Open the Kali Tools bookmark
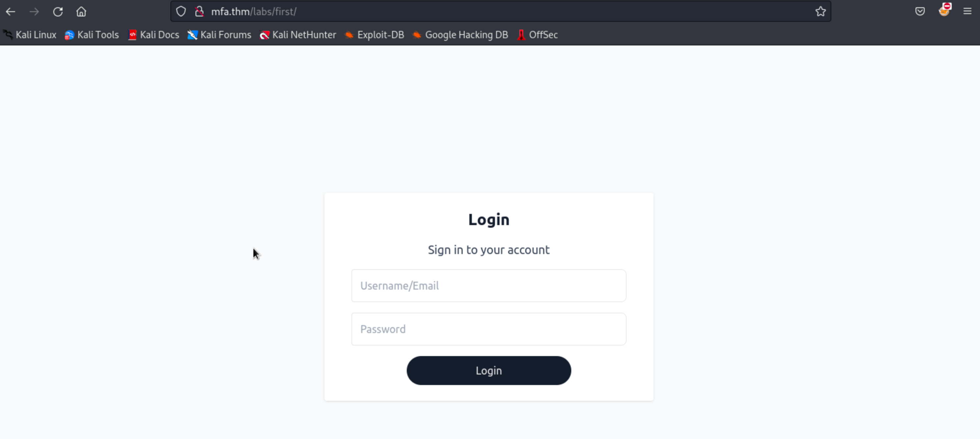This screenshot has height=439, width=980. (x=92, y=35)
